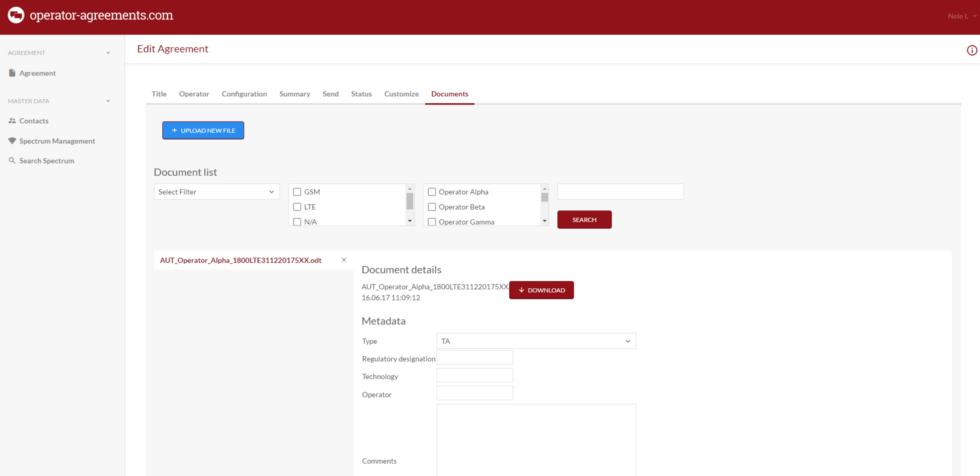Viewport: 980px width, 476px height.
Task: Click the Upload New File button
Action: click(x=203, y=130)
